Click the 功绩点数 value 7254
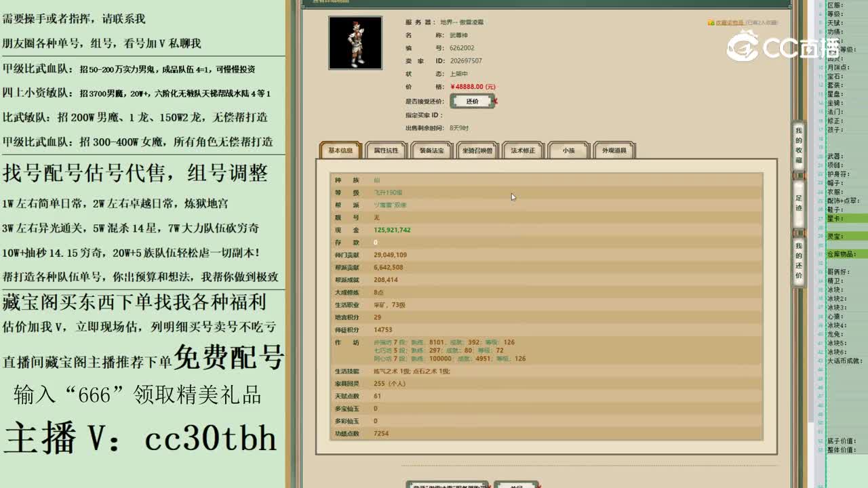 coord(381,433)
